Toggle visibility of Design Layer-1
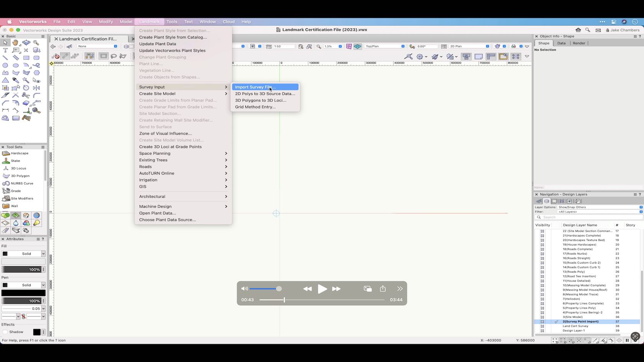The height and width of the screenshot is (362, 644). coord(542,331)
